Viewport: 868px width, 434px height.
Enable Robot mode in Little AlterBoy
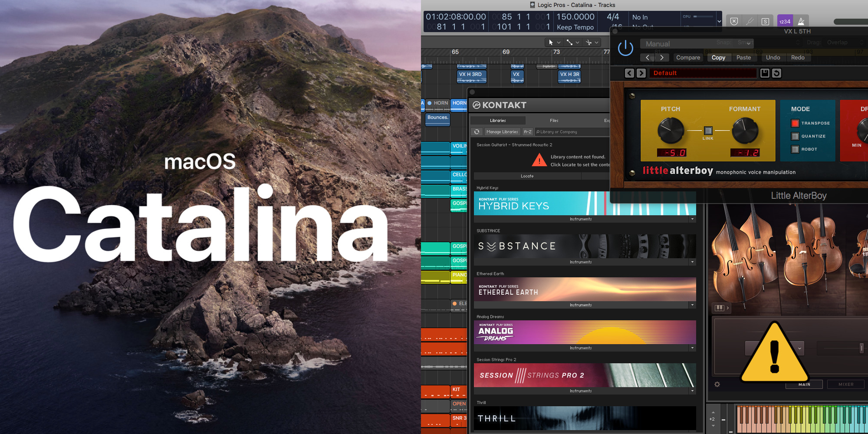(795, 149)
